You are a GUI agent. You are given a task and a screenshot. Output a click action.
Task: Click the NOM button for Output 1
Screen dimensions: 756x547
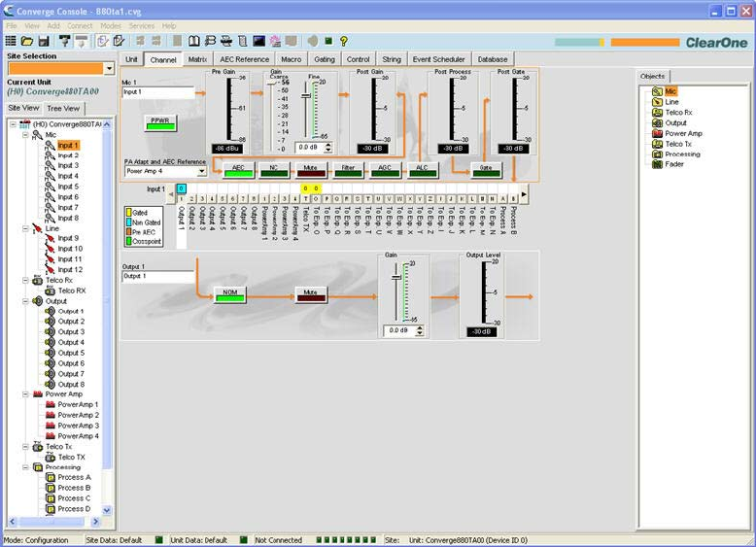[x=229, y=293]
